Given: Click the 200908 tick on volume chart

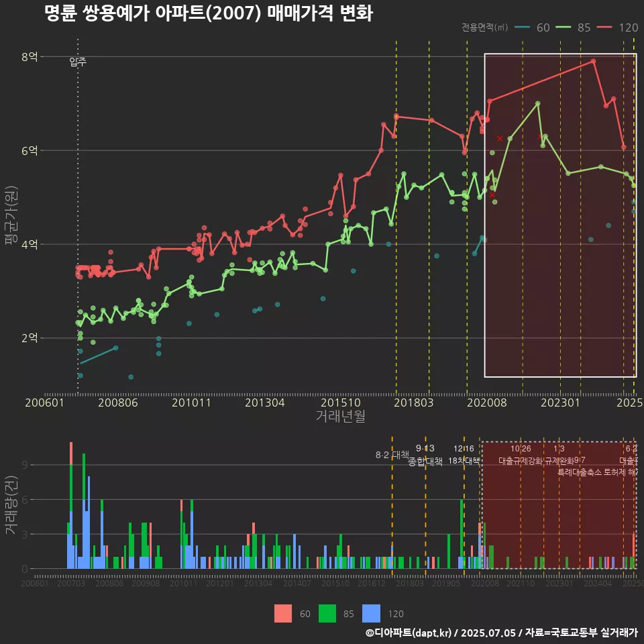Looking at the screenshot, I should click(x=146, y=583).
